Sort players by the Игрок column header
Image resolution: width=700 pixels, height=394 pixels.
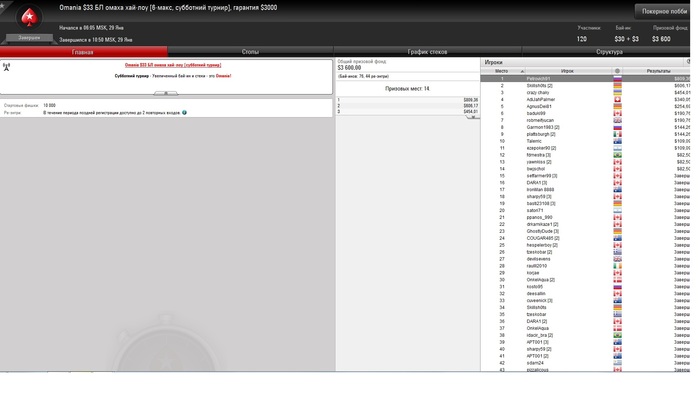click(567, 71)
